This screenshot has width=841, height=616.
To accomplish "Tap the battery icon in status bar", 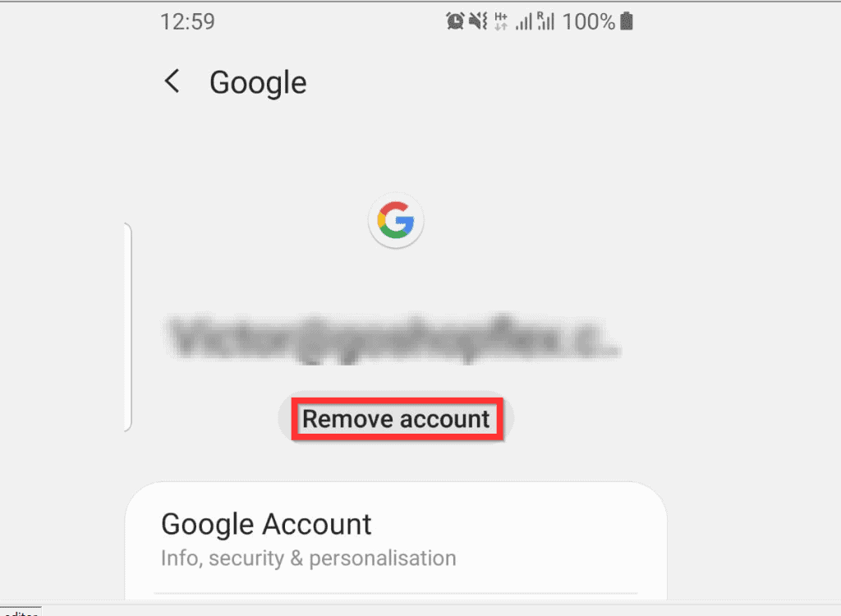I will coord(627,21).
